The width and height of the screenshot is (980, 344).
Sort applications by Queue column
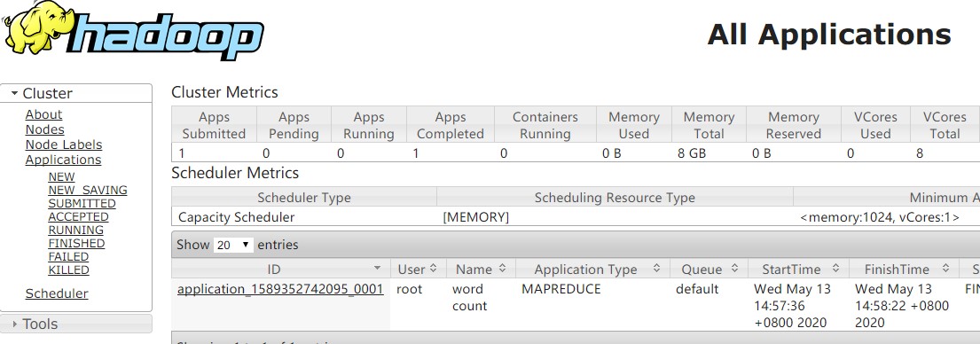coord(709,270)
